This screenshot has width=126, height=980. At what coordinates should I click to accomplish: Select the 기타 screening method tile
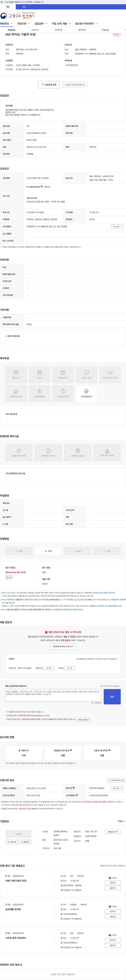[107, 551]
